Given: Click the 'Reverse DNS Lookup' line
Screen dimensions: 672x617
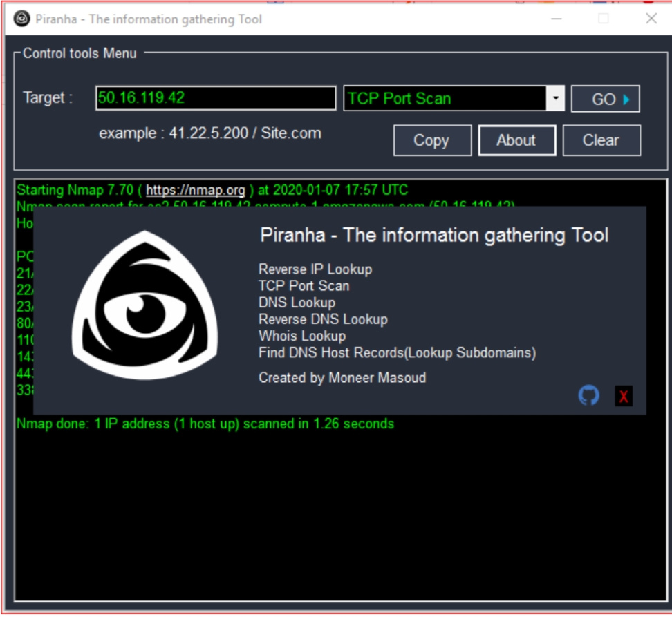Looking at the screenshot, I should click(323, 319).
